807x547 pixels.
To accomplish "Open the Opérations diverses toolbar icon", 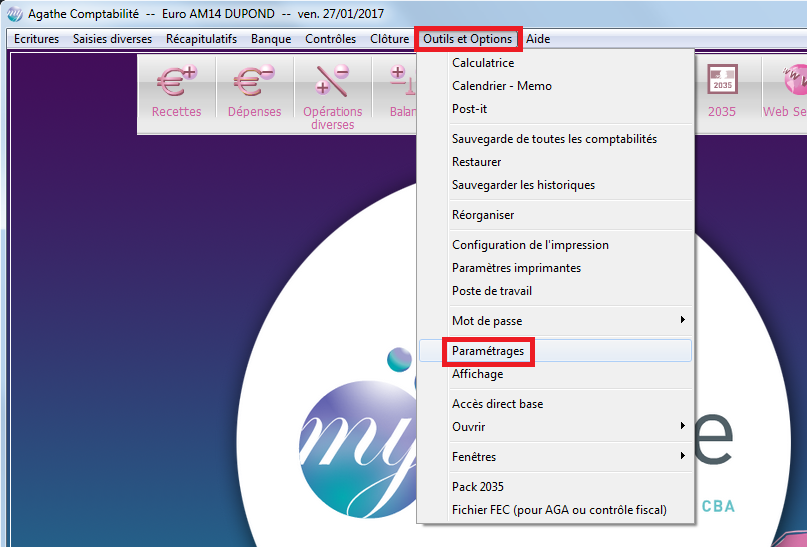I will [x=332, y=96].
